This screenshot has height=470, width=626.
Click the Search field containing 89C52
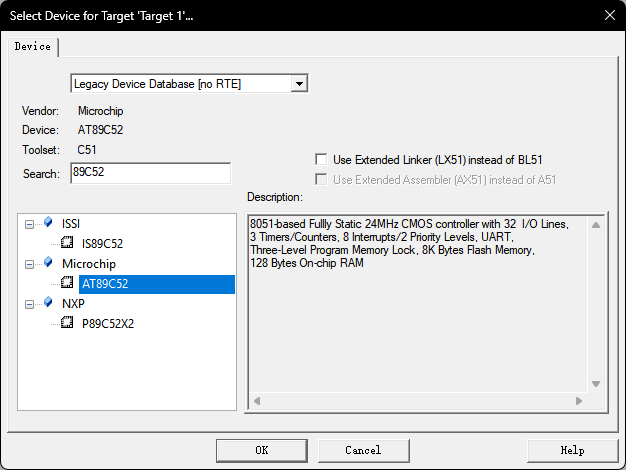[150, 174]
